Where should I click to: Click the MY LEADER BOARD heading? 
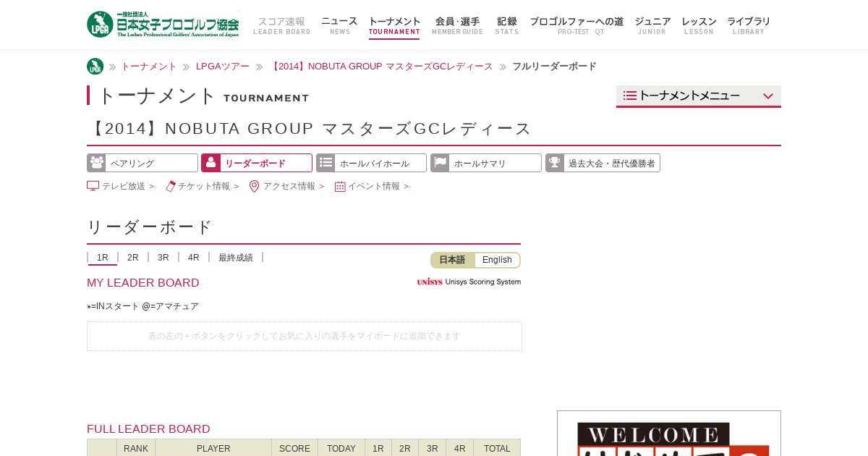[x=143, y=283]
